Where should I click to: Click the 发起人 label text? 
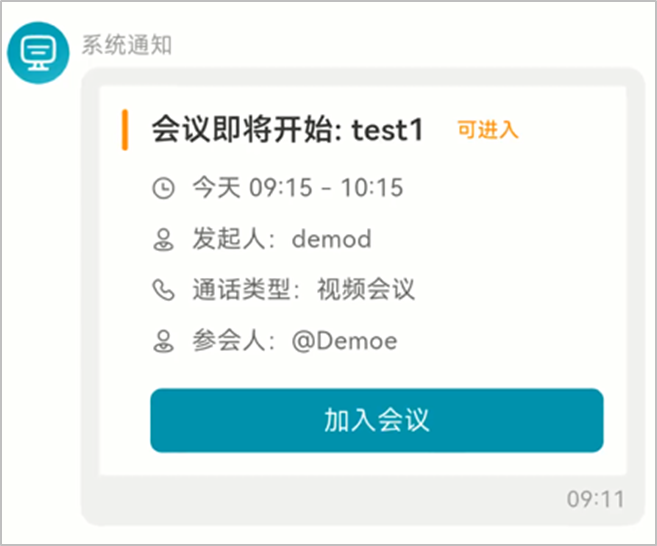(x=229, y=239)
